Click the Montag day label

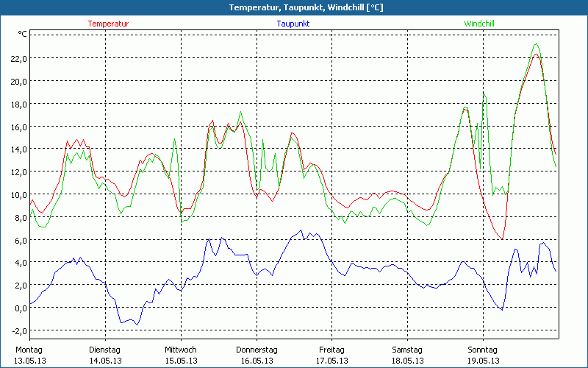29,350
